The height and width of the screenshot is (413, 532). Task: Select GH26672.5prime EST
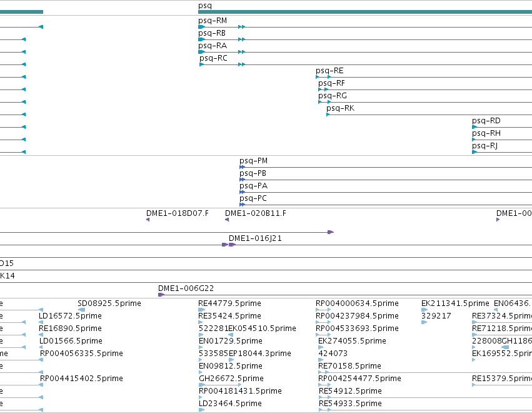(x=231, y=379)
